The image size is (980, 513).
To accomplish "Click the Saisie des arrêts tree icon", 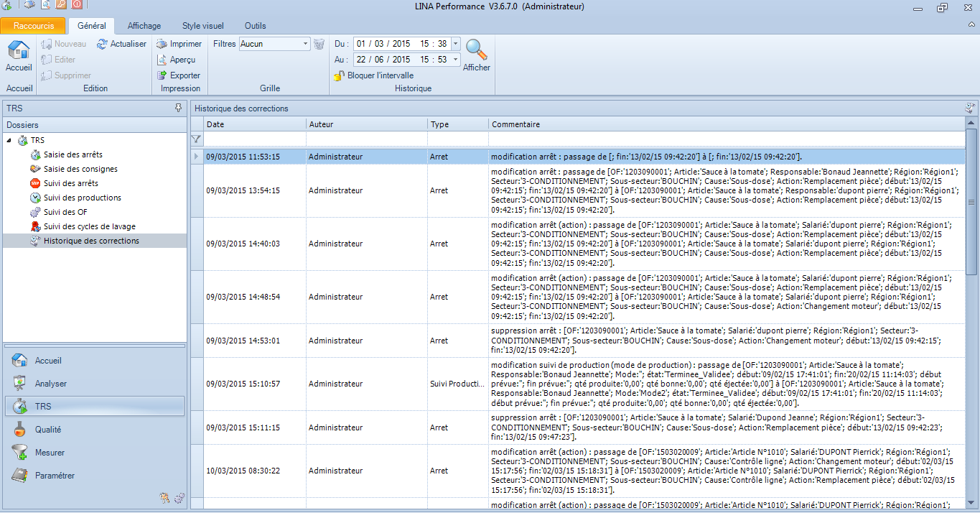I will click(36, 154).
